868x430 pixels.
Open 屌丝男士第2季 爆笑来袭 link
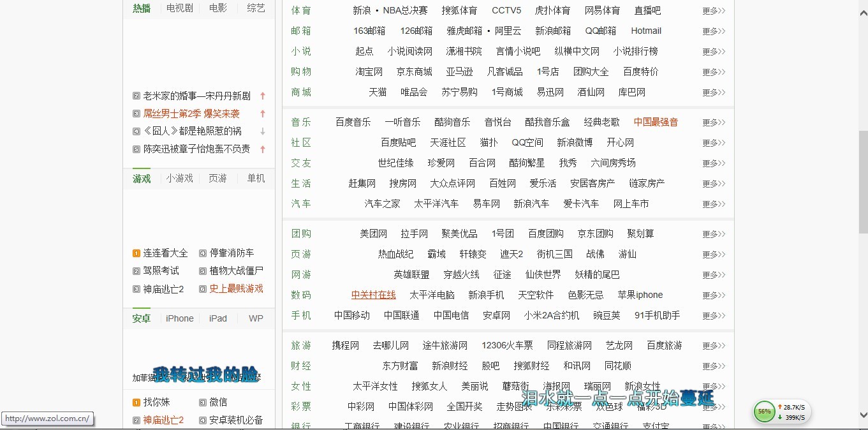(191, 114)
